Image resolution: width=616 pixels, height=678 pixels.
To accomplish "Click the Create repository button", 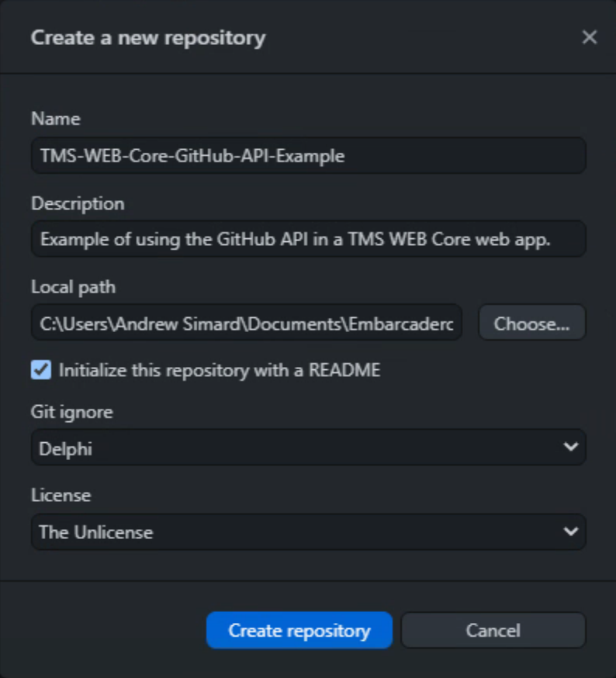I will coord(299,630).
